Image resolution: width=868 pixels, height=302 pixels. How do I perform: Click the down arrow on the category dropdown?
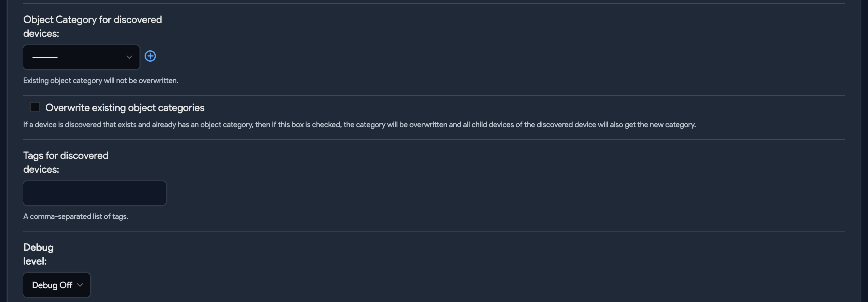click(129, 57)
